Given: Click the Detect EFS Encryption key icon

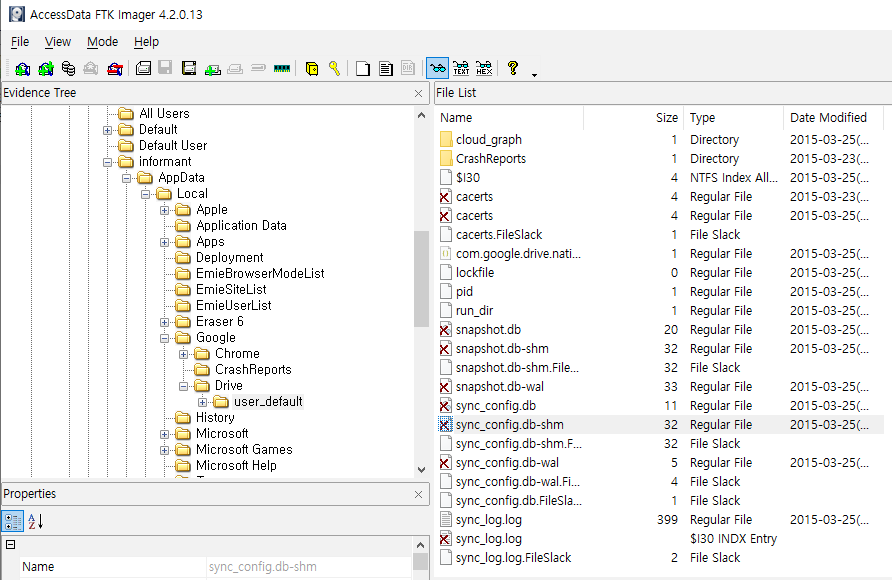Looking at the screenshot, I should [x=334, y=69].
